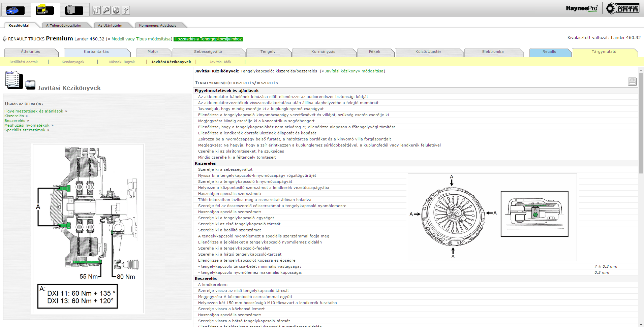Click Javítási kézikönyv módosítása link
Screen dimensions: 644x327
[x=354, y=71]
